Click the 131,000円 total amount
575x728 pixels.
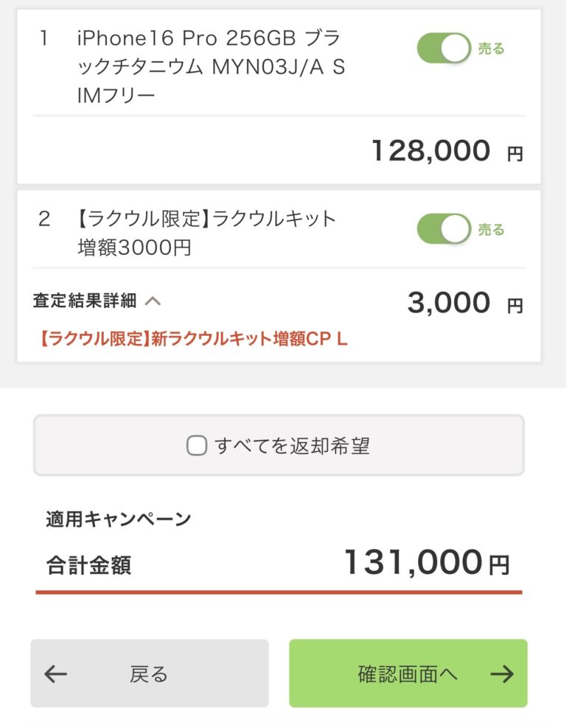pyautogui.click(x=426, y=564)
